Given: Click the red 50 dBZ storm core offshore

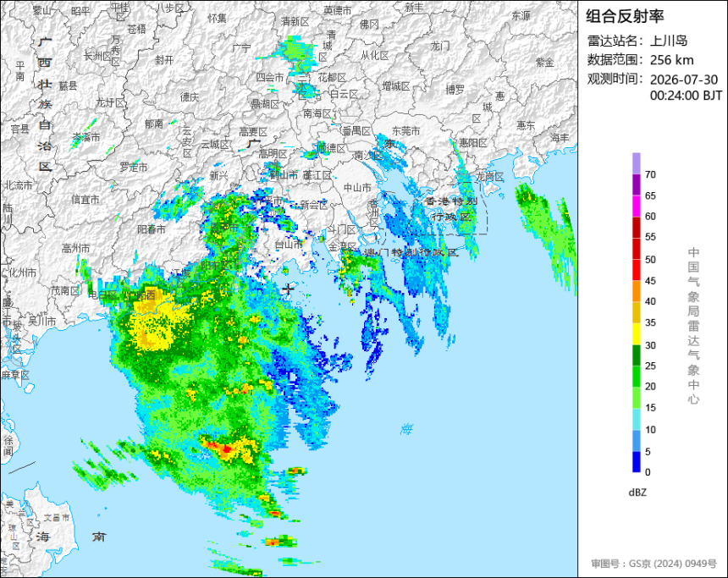Looking at the screenshot, I should point(225,449).
